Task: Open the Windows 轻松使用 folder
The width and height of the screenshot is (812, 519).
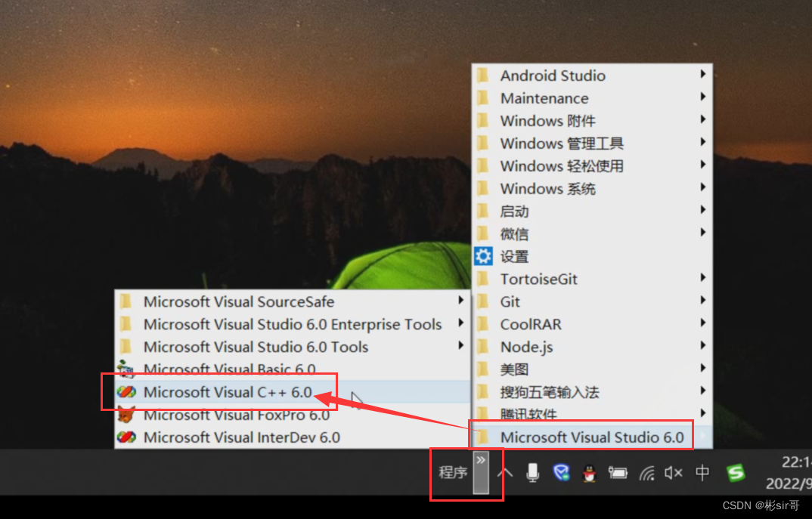Action: 592,166
